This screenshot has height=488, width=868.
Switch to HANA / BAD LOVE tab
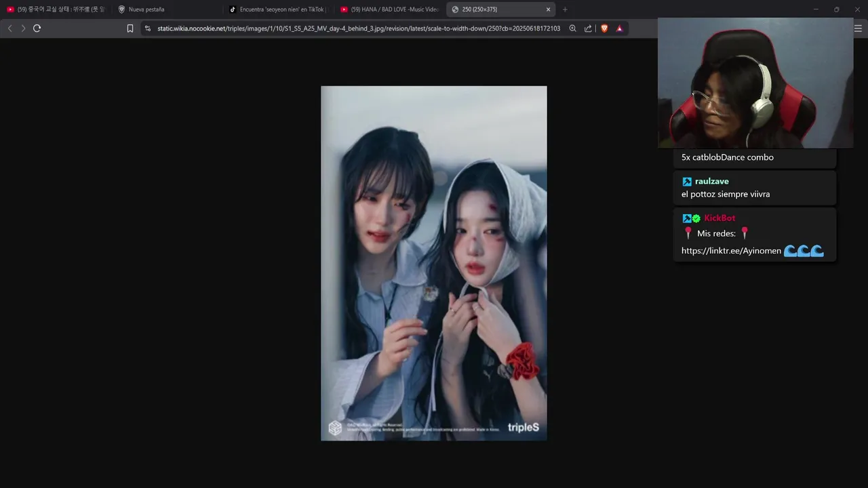pos(389,9)
